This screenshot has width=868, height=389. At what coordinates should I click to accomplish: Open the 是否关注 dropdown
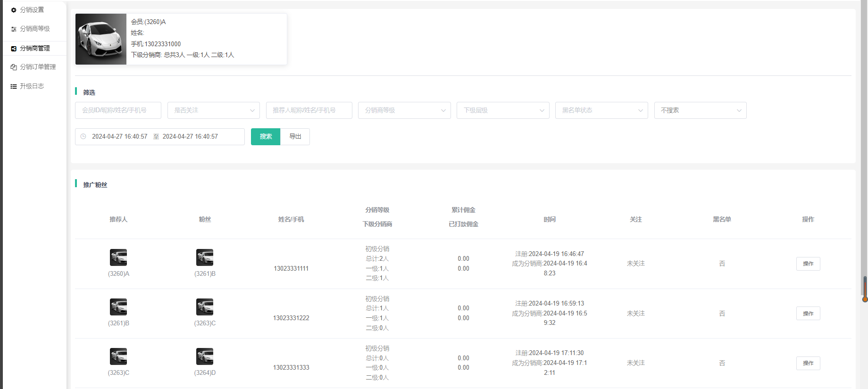pyautogui.click(x=213, y=110)
